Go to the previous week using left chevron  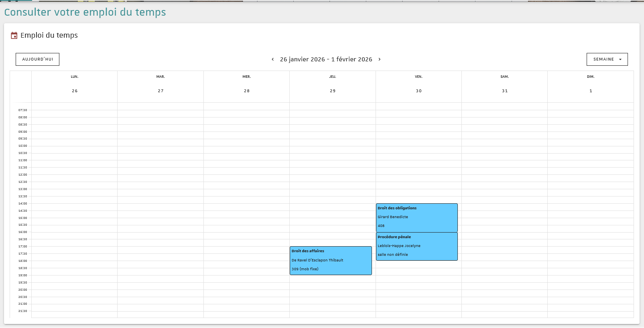click(273, 59)
